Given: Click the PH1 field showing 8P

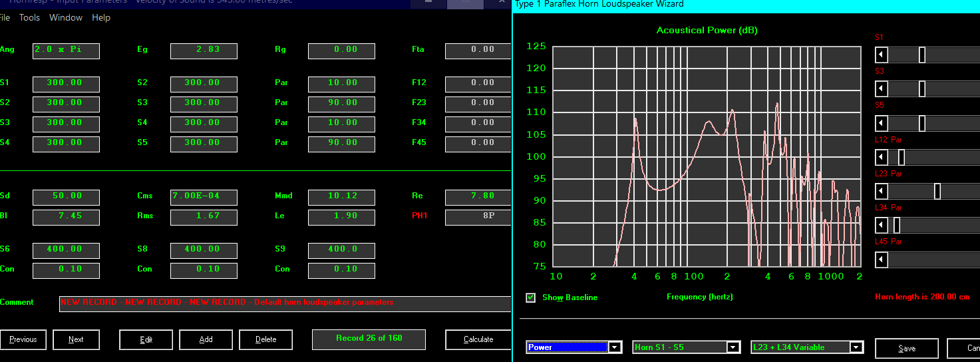Looking at the screenshot, I should tap(478, 218).
